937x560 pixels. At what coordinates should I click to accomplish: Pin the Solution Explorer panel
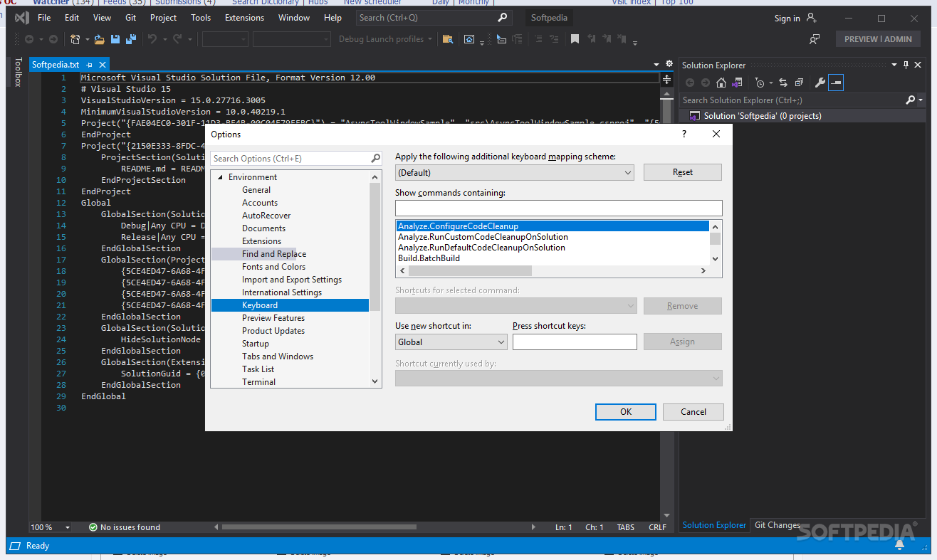[906, 65]
